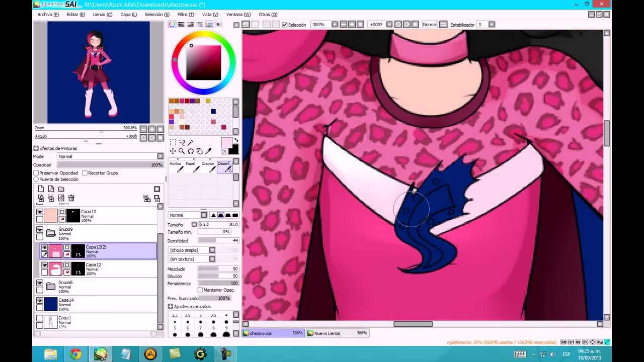Click the undo arrow in the canvas toolbar
This screenshot has height=362, width=644.
pyautogui.click(x=246, y=25)
